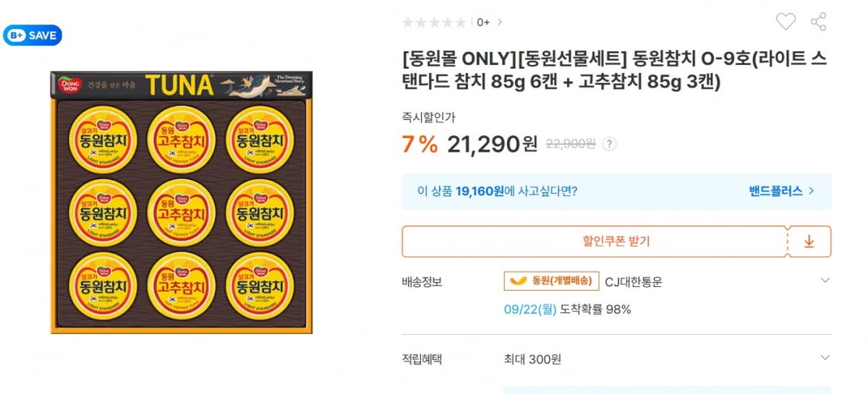The width and height of the screenshot is (868, 394).
Task: Click the crossed-out 22,900원 original price
Action: 569,144
